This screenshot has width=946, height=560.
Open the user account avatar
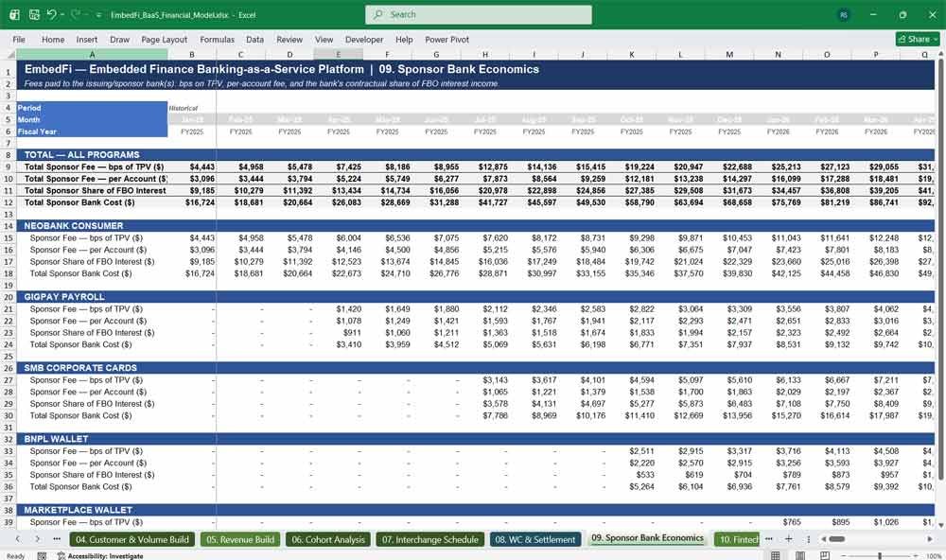tap(844, 14)
